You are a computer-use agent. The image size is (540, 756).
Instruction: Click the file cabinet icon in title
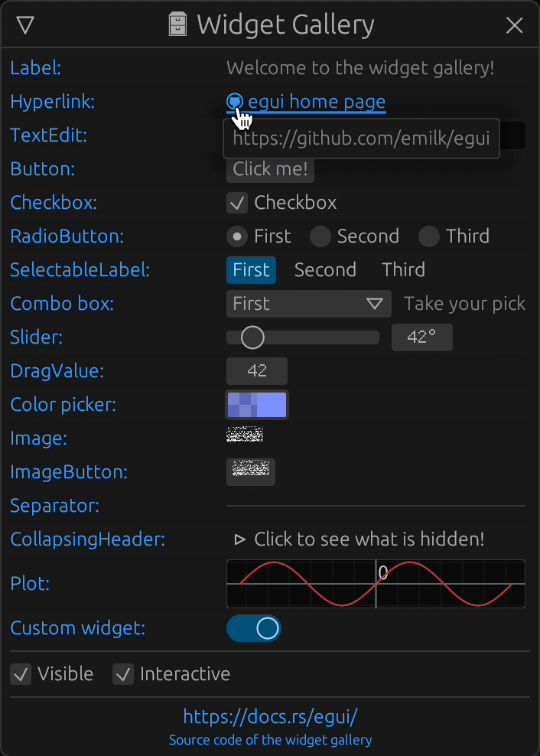tap(177, 25)
